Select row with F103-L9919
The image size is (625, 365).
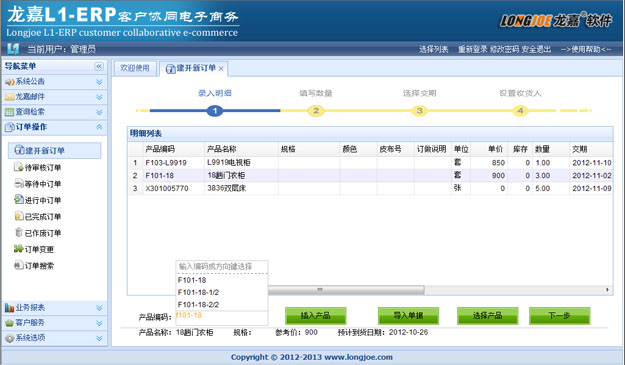tap(370, 163)
